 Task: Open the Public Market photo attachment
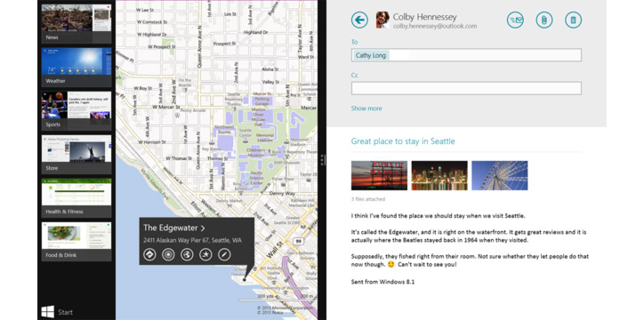coord(379,175)
